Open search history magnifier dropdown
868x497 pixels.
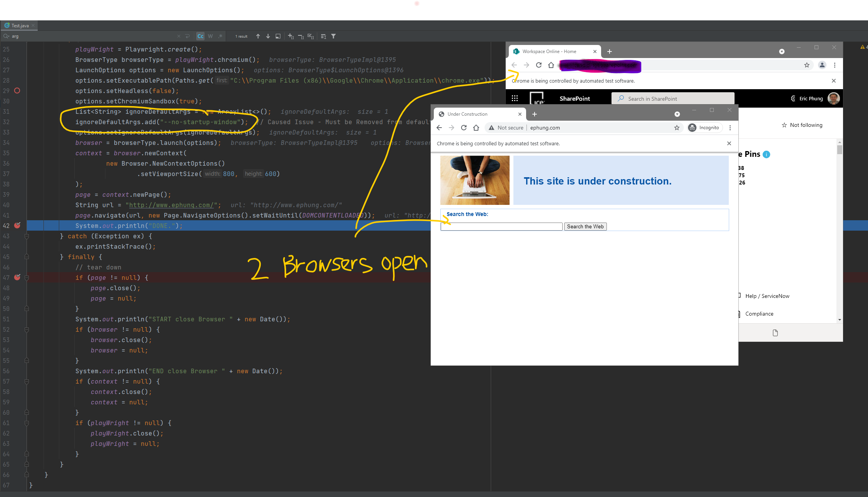pos(7,36)
